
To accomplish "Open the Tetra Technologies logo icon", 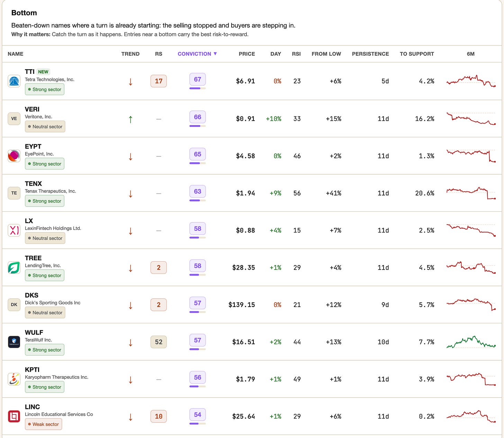I will click(x=14, y=81).
